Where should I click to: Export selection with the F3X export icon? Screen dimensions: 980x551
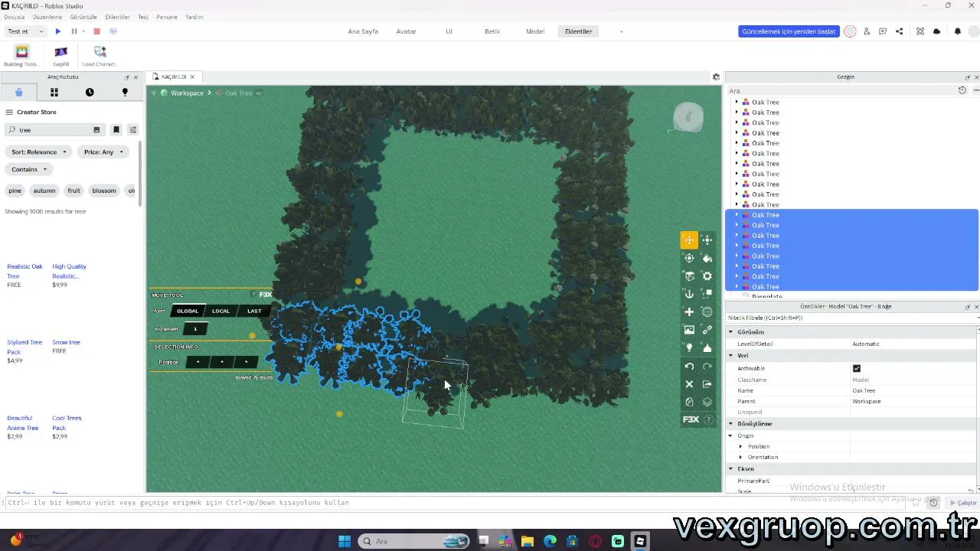707,384
